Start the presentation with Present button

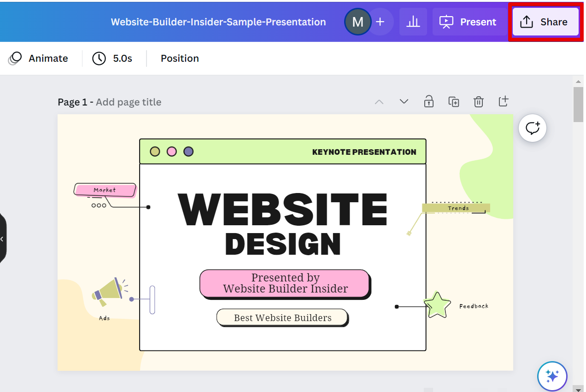468,22
